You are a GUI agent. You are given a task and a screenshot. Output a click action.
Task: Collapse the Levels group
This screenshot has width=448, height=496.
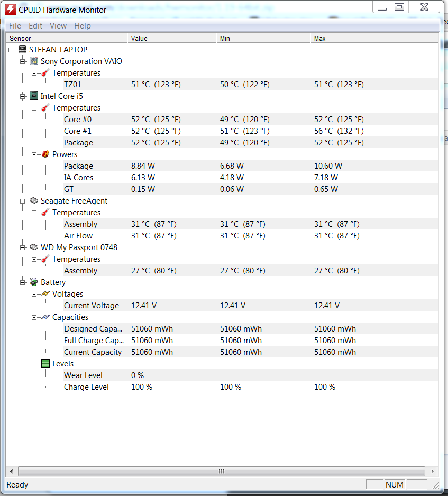tap(34, 364)
